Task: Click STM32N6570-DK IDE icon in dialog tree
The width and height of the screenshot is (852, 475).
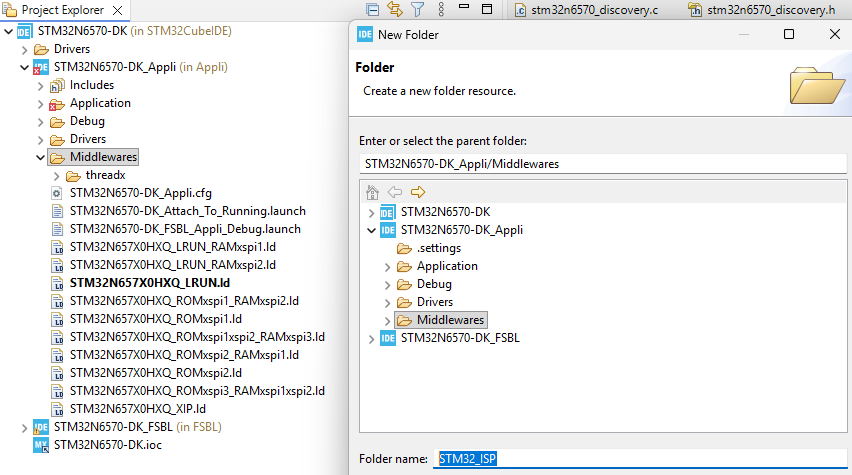Action: 388,212
